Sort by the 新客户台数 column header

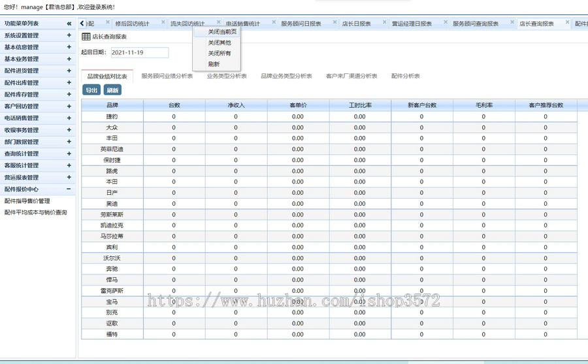click(422, 105)
